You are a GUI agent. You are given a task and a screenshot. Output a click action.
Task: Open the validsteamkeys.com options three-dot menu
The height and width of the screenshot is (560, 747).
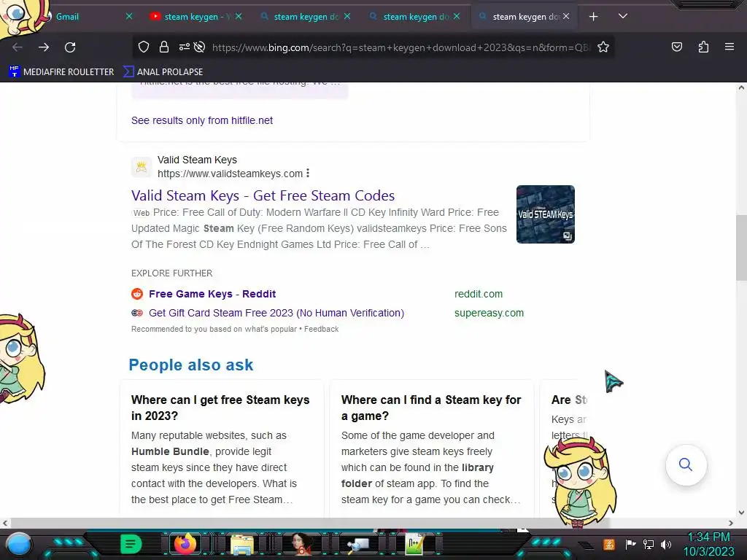point(308,174)
